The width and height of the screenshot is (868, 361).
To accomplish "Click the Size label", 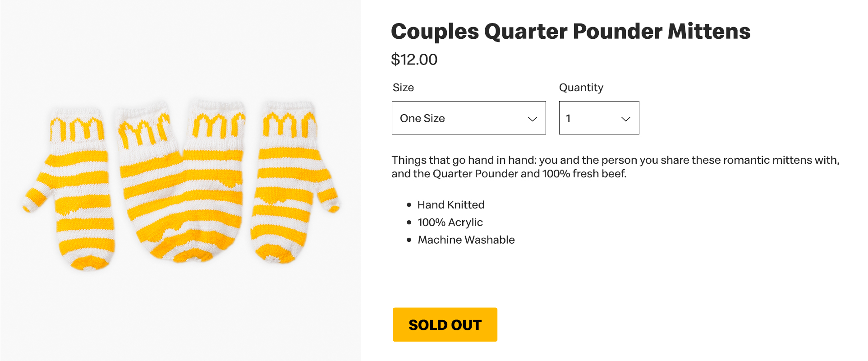I will point(403,88).
